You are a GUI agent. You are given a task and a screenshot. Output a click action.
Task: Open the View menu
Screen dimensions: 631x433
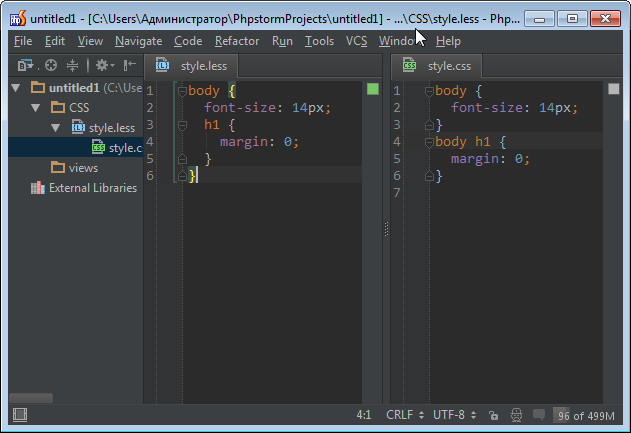pyautogui.click(x=90, y=41)
